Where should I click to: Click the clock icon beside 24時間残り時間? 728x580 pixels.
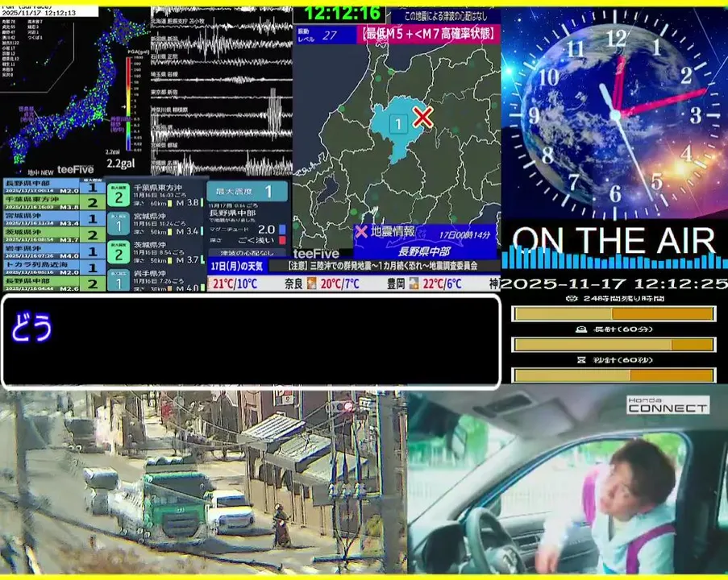[572, 299]
